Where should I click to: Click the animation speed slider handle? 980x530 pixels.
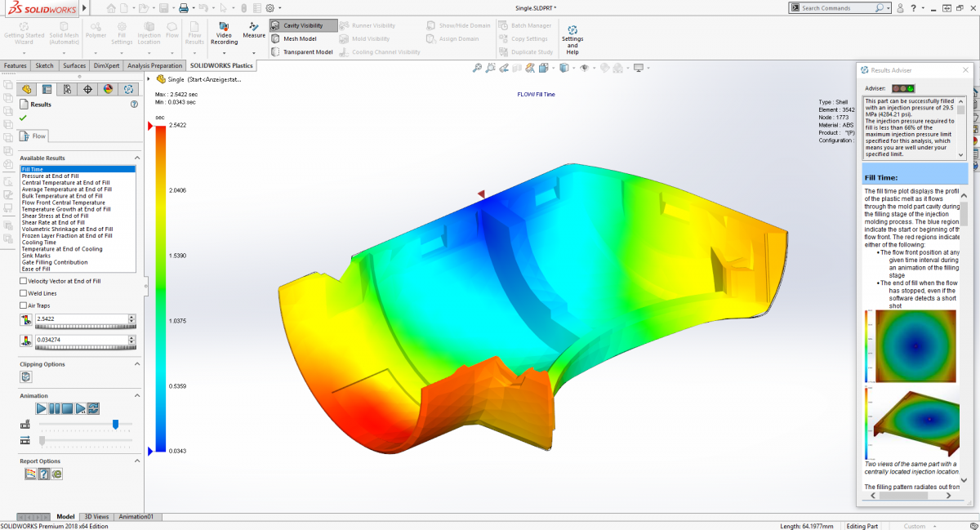115,424
